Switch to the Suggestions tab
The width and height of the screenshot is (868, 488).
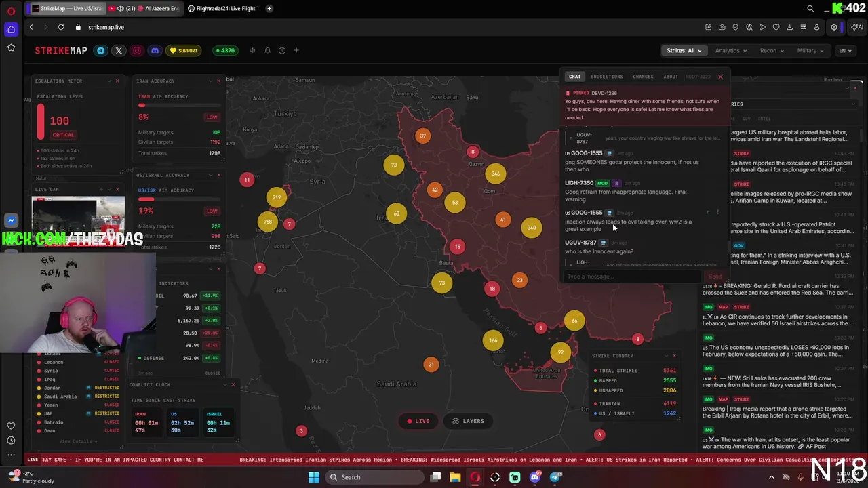click(x=606, y=77)
